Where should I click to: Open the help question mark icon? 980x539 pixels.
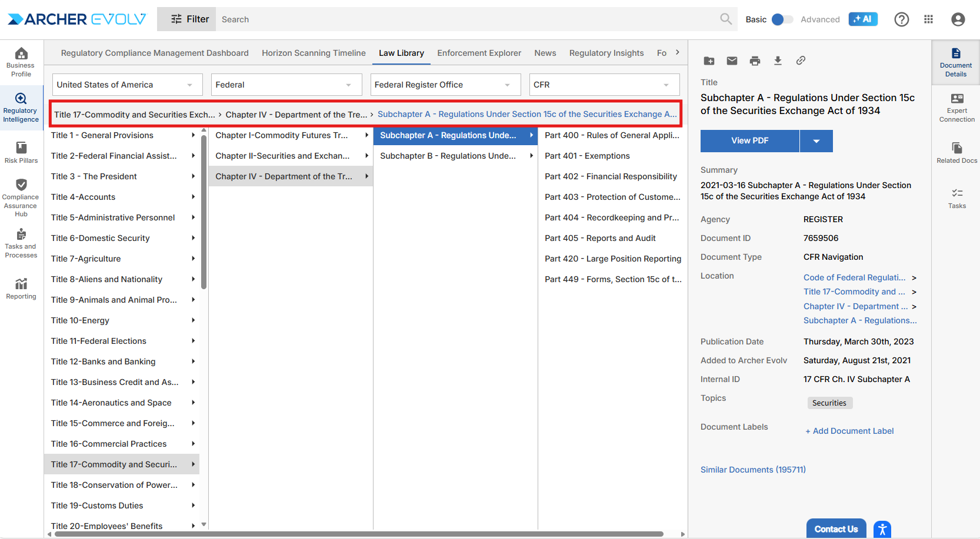[x=901, y=19]
